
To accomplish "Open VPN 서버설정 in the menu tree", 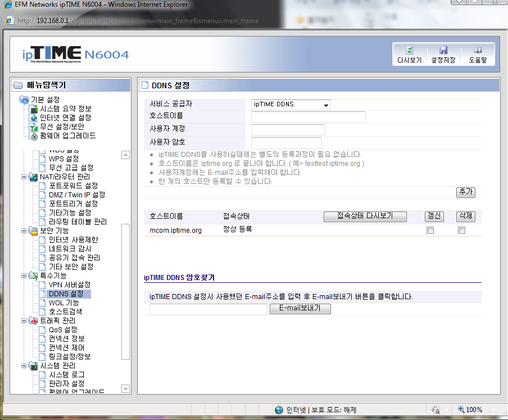I will point(69,285).
